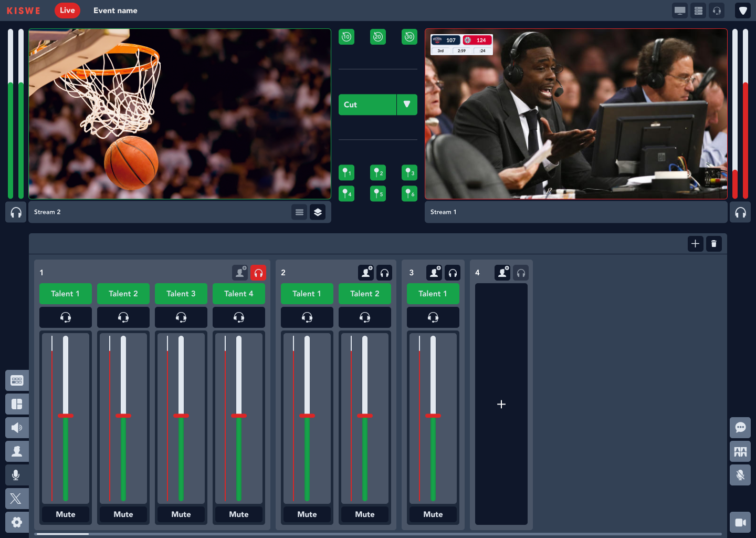Click the speaker audio icon in left sidebar
The image size is (756, 538).
coord(17,427)
